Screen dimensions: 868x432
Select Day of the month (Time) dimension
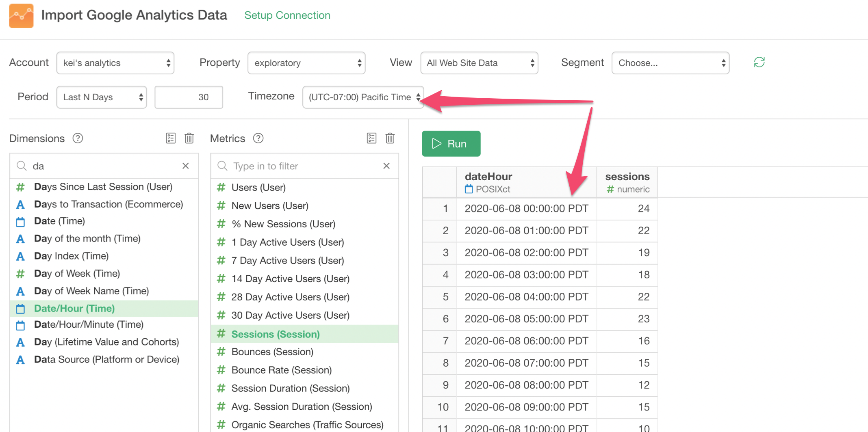[x=104, y=239]
